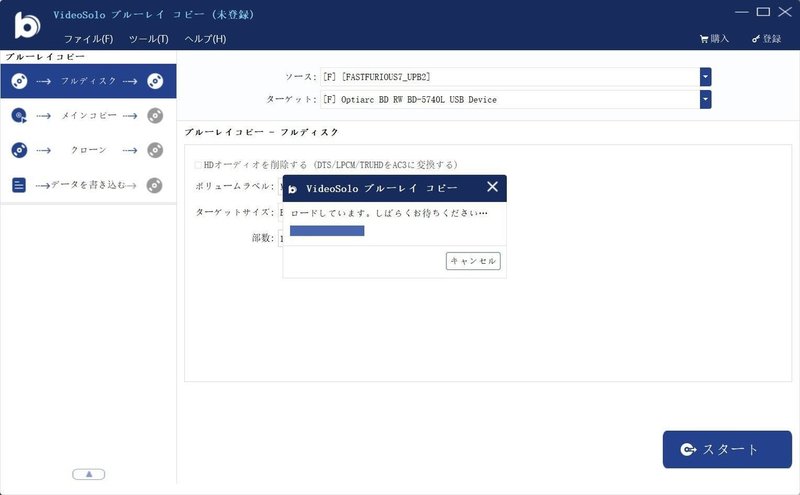Click the loading progress bar
Viewport: 800px width, 495px height.
[x=327, y=231]
